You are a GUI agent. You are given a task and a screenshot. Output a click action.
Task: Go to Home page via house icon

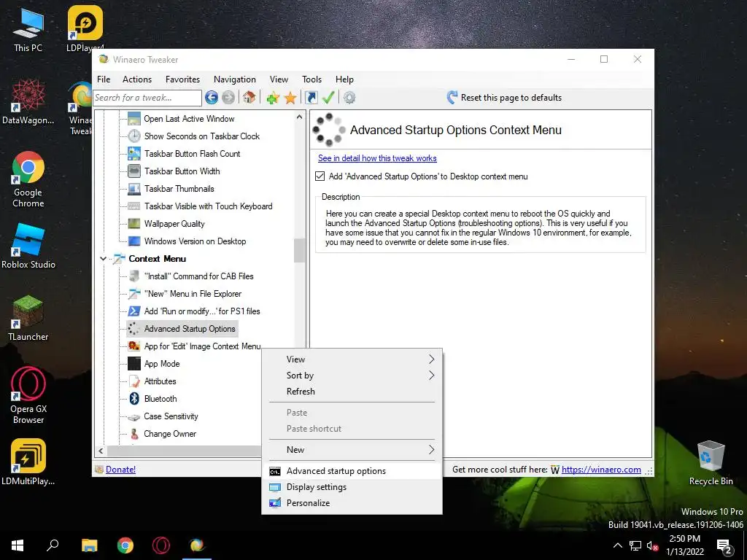(x=249, y=98)
